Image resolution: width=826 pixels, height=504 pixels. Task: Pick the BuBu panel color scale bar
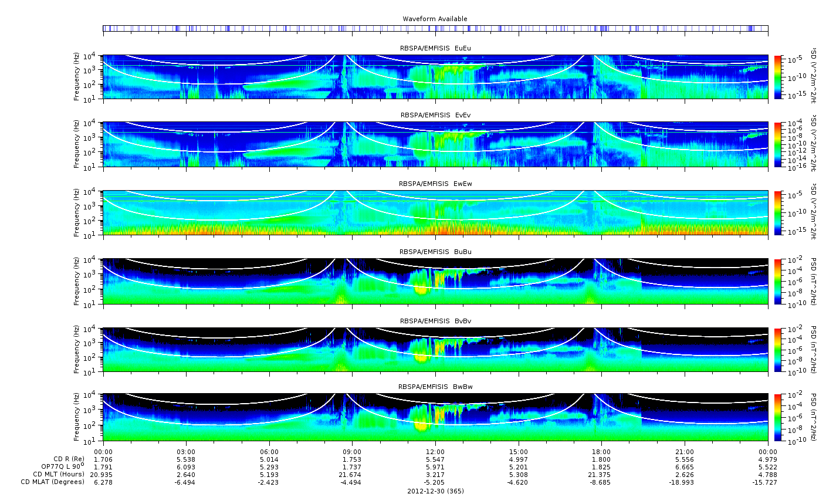(x=778, y=281)
